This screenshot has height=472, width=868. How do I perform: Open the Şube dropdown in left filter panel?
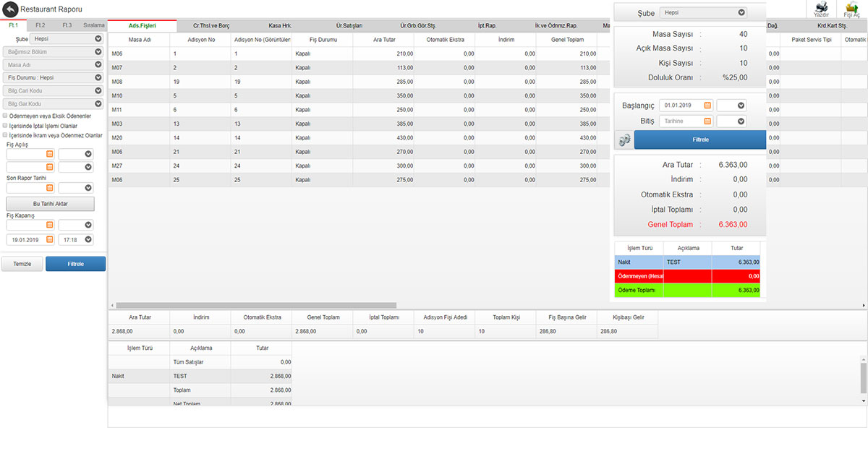[x=68, y=39]
